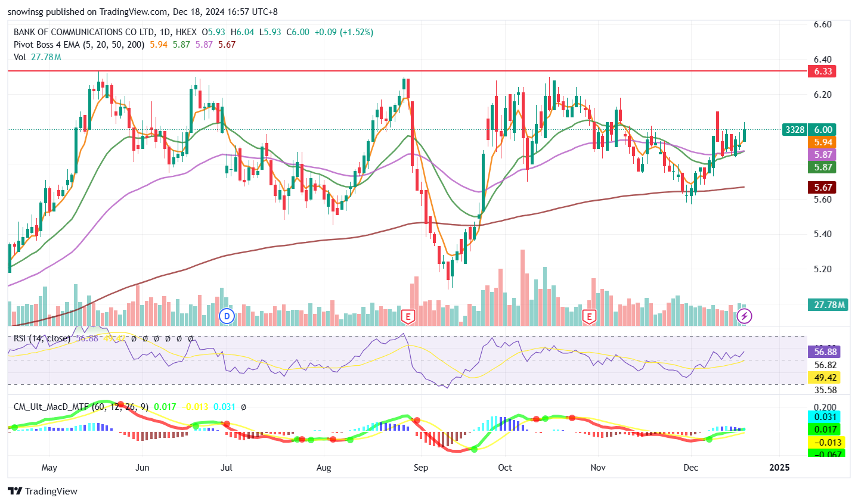Click the green 6.00 current price label
Image resolution: width=858 pixels, height=504 pixels.
(x=823, y=130)
